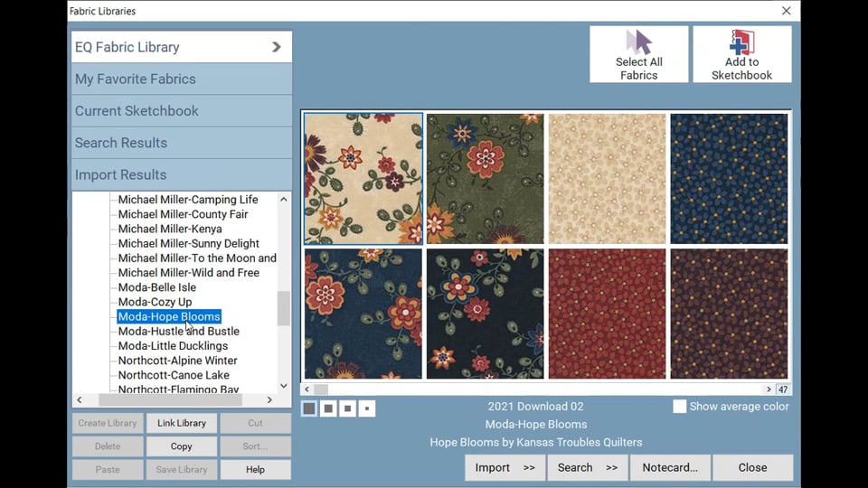The width and height of the screenshot is (868, 488).
Task: Open Search Results section
Action: [182, 143]
